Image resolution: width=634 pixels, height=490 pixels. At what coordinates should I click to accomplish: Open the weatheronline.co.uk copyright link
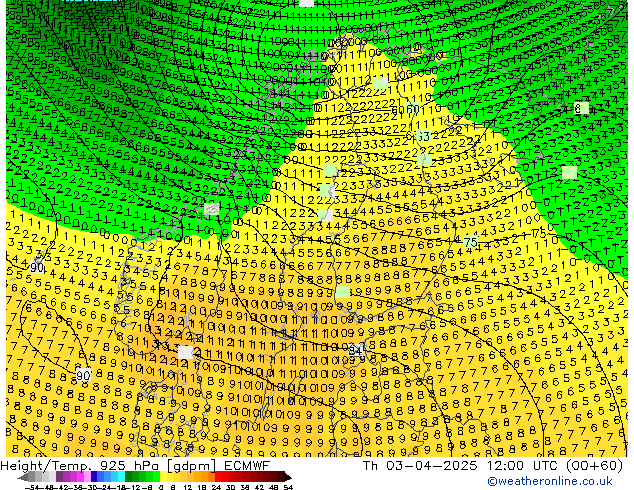pyautogui.click(x=550, y=481)
